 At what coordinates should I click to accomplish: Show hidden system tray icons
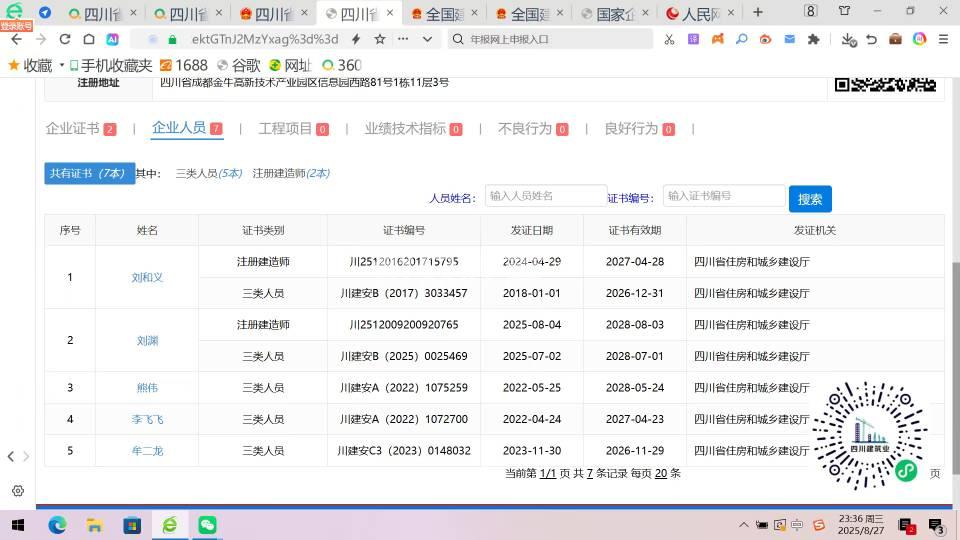coord(742,524)
